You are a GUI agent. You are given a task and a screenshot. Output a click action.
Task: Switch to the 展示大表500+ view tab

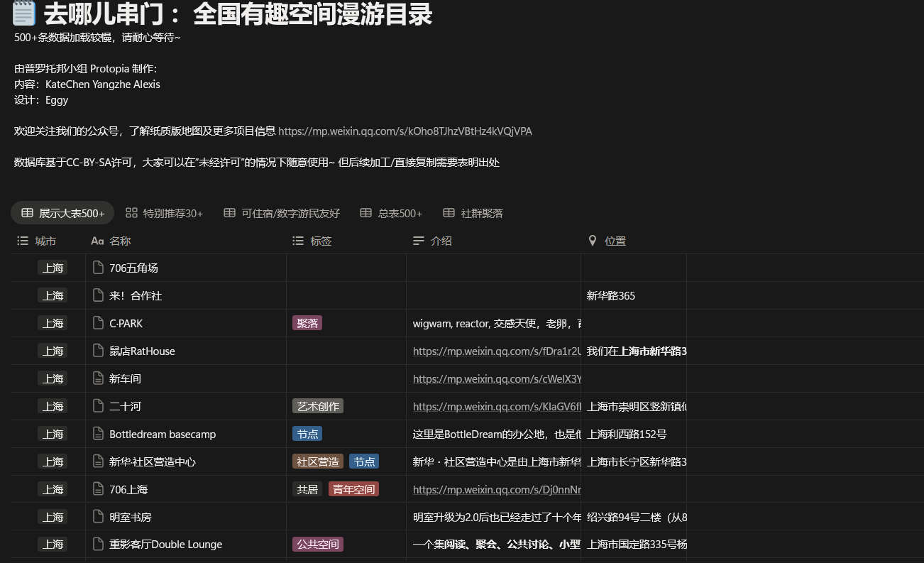tap(62, 213)
